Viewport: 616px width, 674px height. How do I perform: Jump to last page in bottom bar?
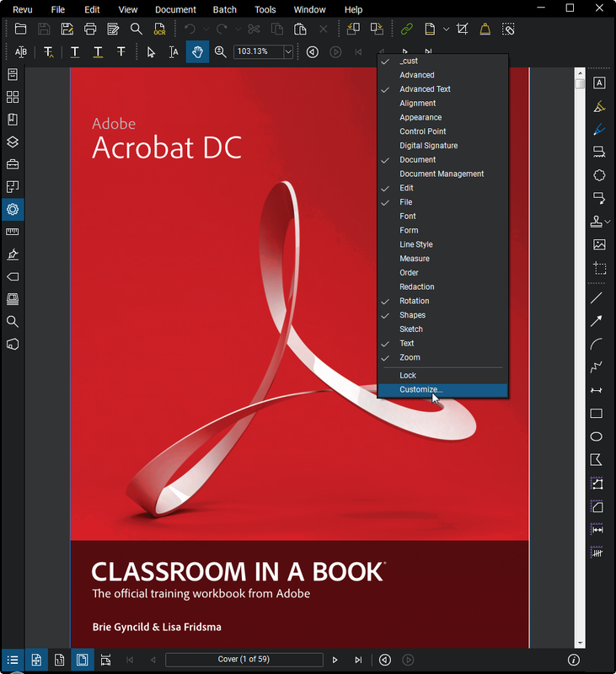[358, 660]
